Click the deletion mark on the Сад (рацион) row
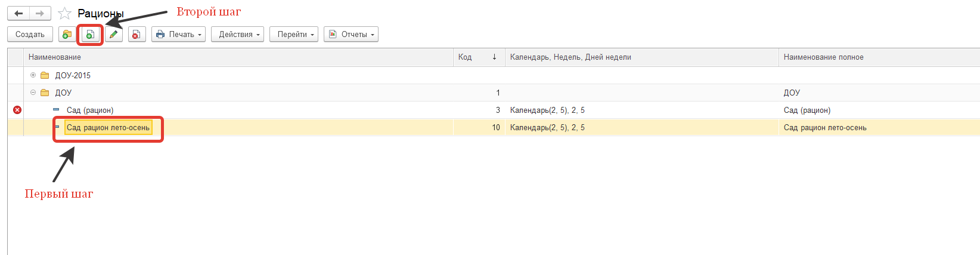Viewport: 980px width, 255px height. [17, 110]
